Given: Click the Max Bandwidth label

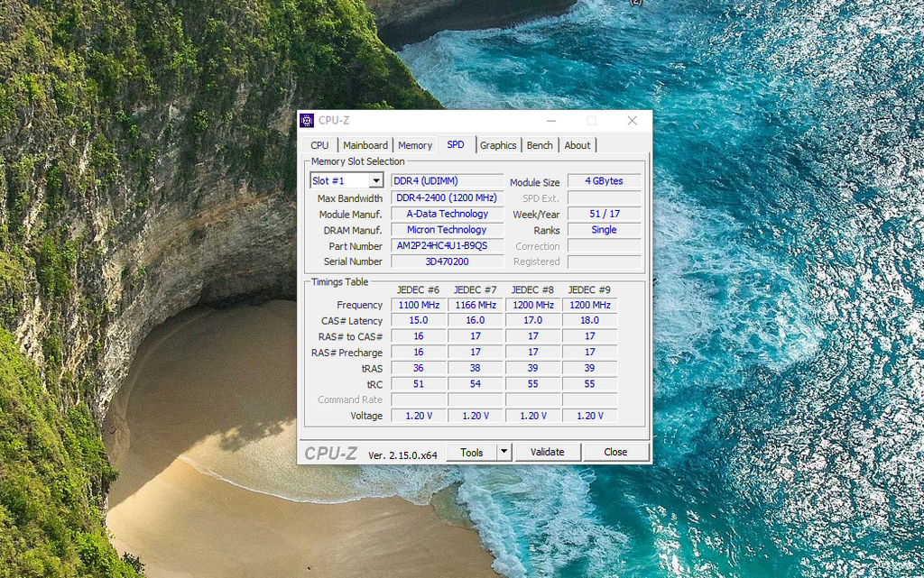Looking at the screenshot, I should coord(350,198).
